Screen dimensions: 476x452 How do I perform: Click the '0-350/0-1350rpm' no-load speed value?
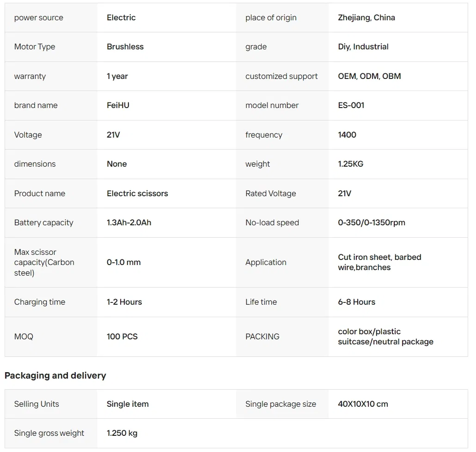point(372,223)
